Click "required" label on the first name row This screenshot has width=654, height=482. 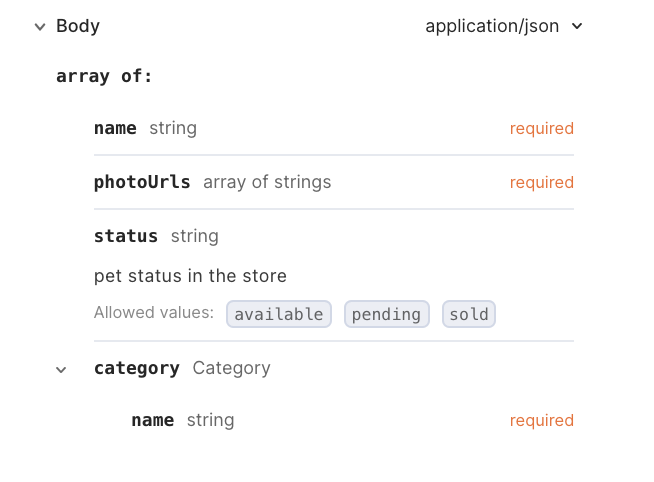(x=541, y=128)
